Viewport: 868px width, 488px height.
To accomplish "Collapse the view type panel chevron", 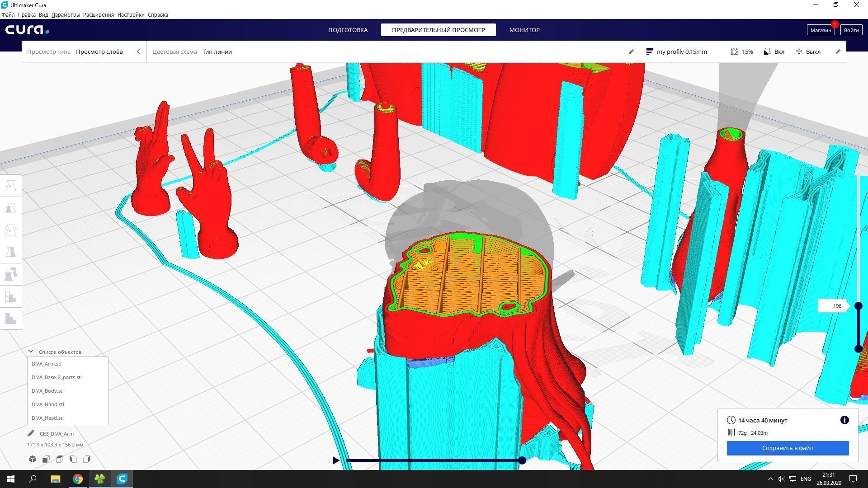I will click(138, 52).
